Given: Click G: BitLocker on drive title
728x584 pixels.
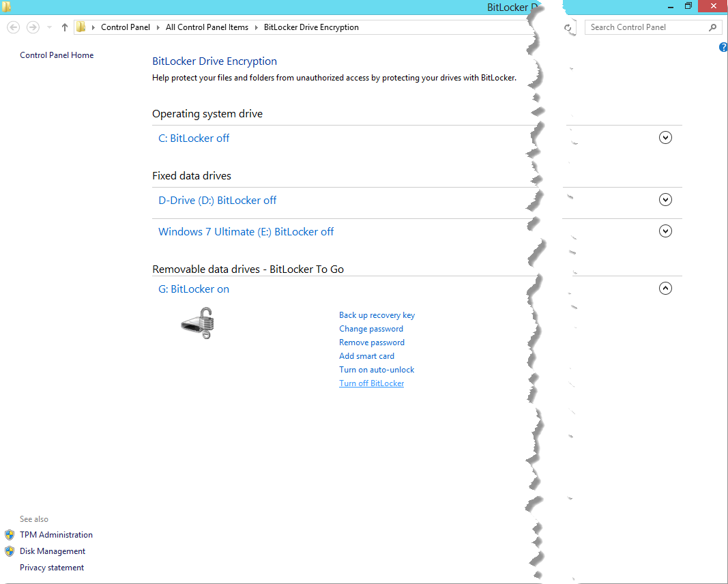Looking at the screenshot, I should click(x=194, y=289).
